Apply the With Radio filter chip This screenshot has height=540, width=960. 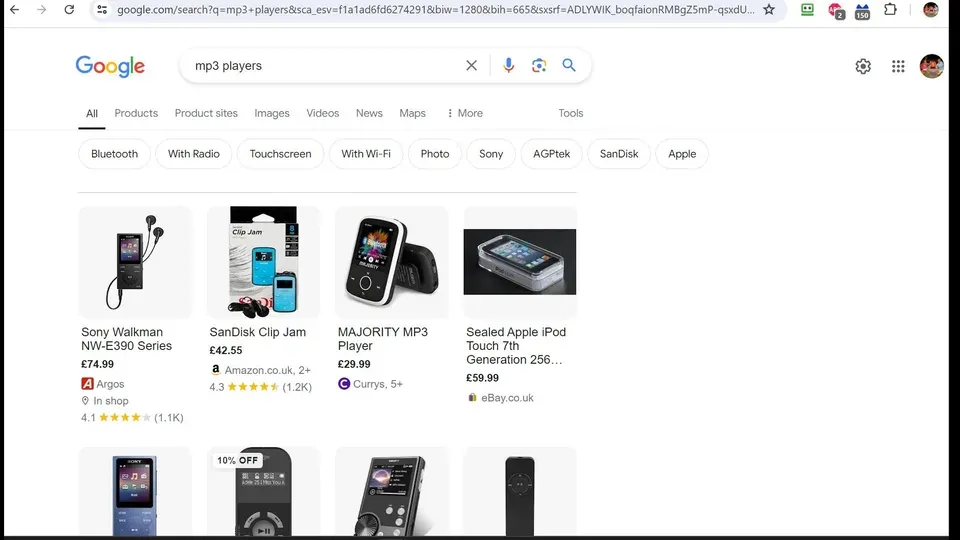pos(193,154)
